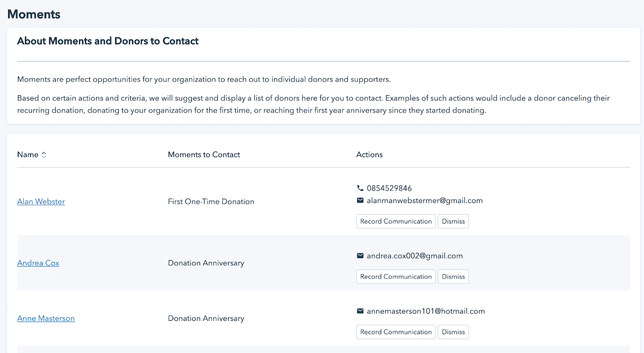Image resolution: width=644 pixels, height=353 pixels.
Task: Click the envelope icon beside alanmanwebstermer@gmail.com
Action: point(360,201)
